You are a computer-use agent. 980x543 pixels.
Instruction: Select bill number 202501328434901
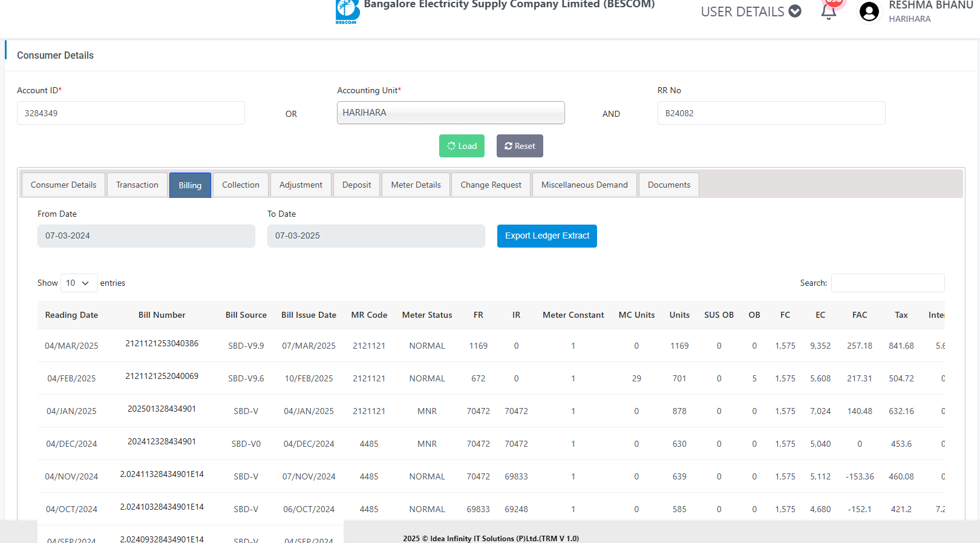coord(162,409)
